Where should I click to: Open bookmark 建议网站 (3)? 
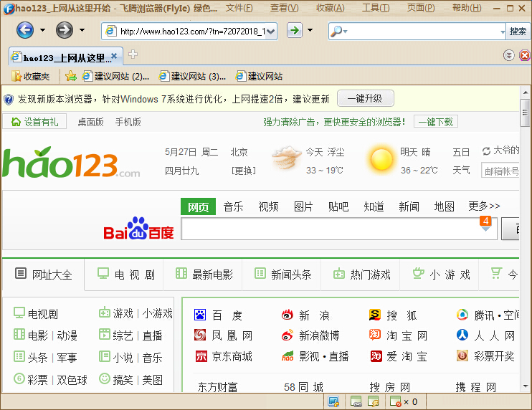tap(192, 76)
